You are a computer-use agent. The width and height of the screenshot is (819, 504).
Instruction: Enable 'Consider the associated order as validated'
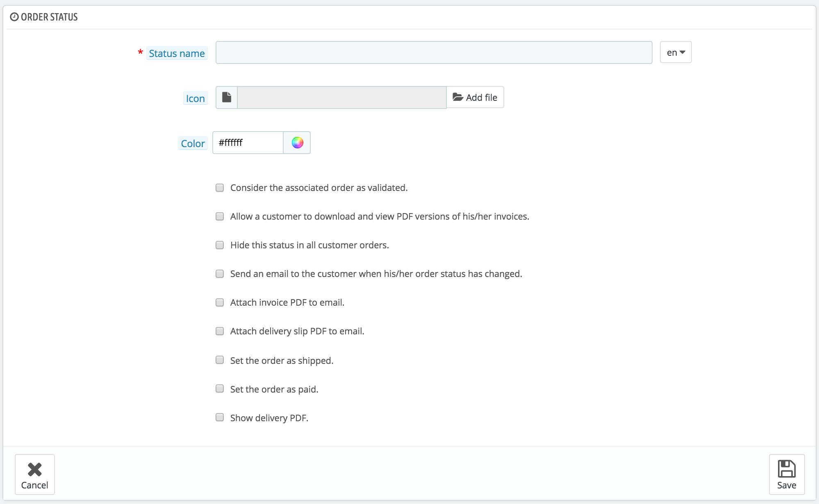point(220,188)
